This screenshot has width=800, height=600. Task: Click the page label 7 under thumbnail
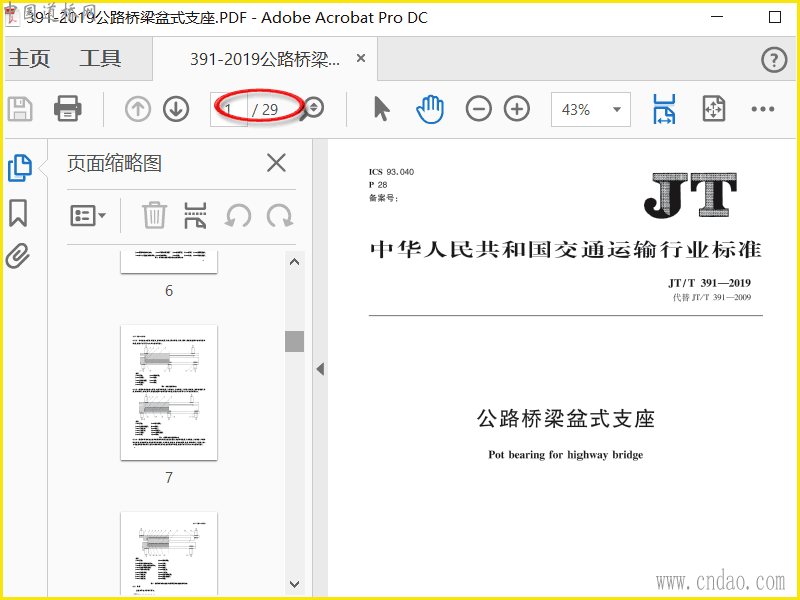[x=169, y=478]
